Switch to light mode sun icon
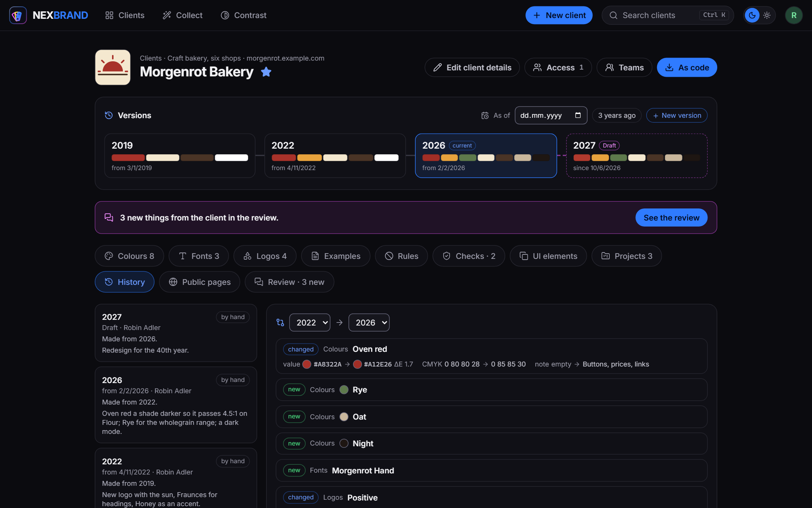 click(767, 15)
